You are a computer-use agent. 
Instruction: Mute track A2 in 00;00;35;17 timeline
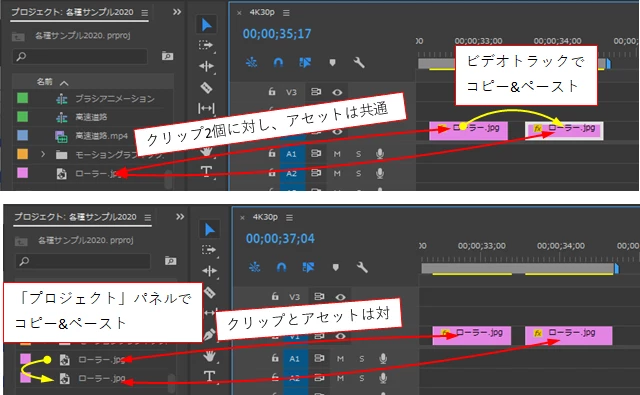337,173
